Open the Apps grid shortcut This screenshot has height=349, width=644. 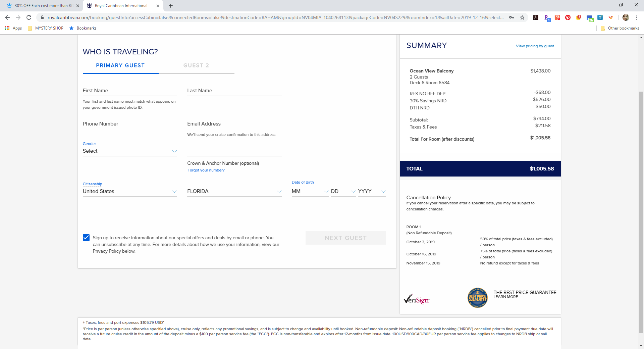[x=13, y=28]
